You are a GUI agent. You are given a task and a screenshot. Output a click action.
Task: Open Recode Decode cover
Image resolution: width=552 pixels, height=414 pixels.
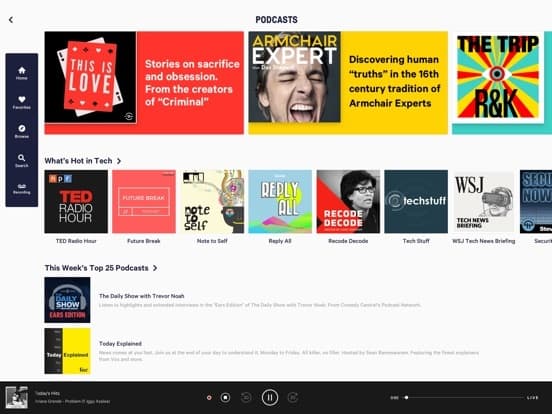(x=348, y=202)
